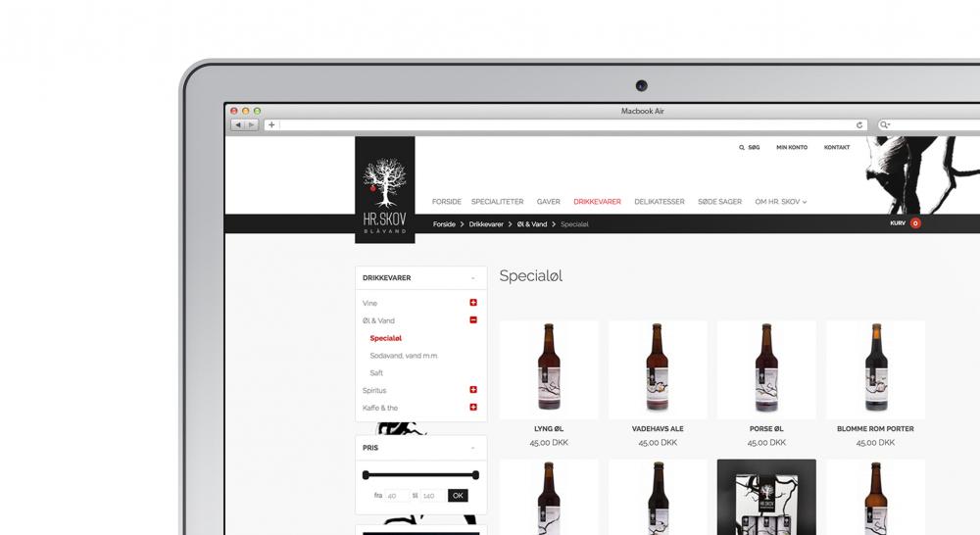Select the Delikatesser menu item
This screenshot has width=980, height=535.
point(659,202)
